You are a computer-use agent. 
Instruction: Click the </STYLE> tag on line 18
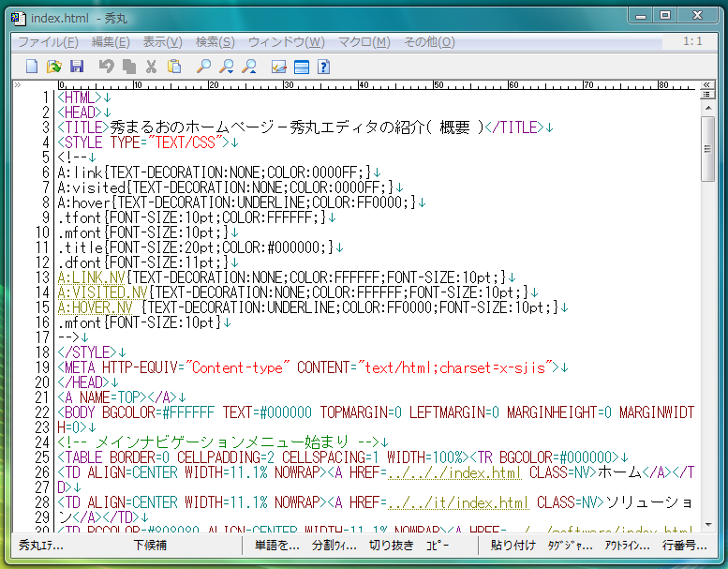[x=87, y=352]
